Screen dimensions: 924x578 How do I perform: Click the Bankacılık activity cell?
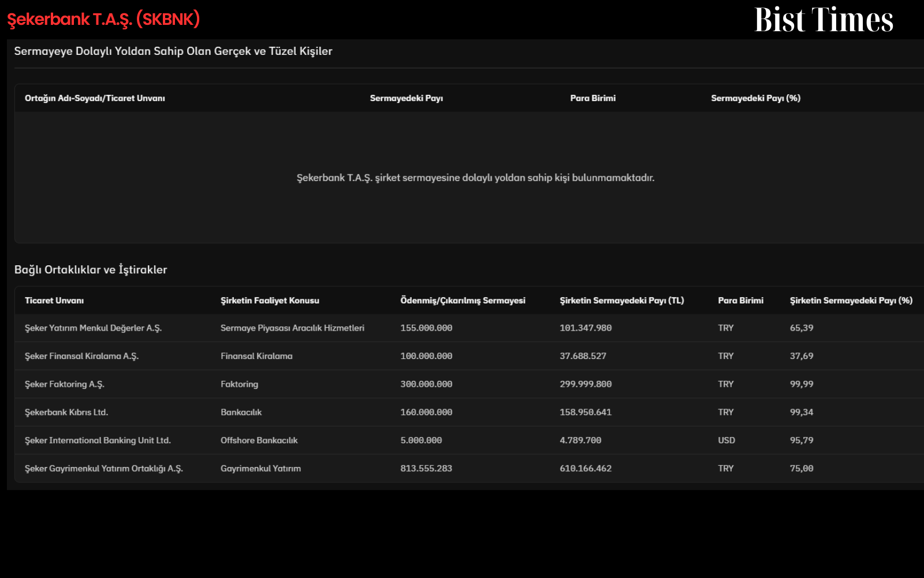(x=241, y=413)
